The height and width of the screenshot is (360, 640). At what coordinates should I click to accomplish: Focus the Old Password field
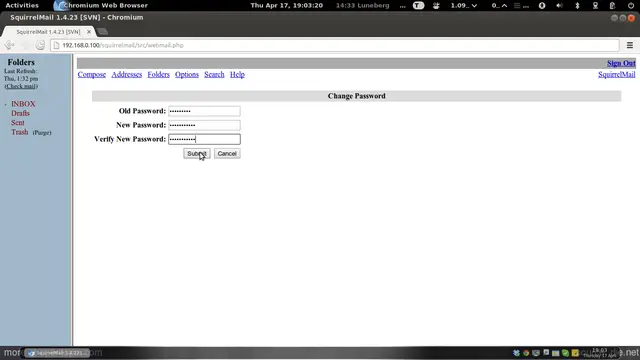coord(204,111)
